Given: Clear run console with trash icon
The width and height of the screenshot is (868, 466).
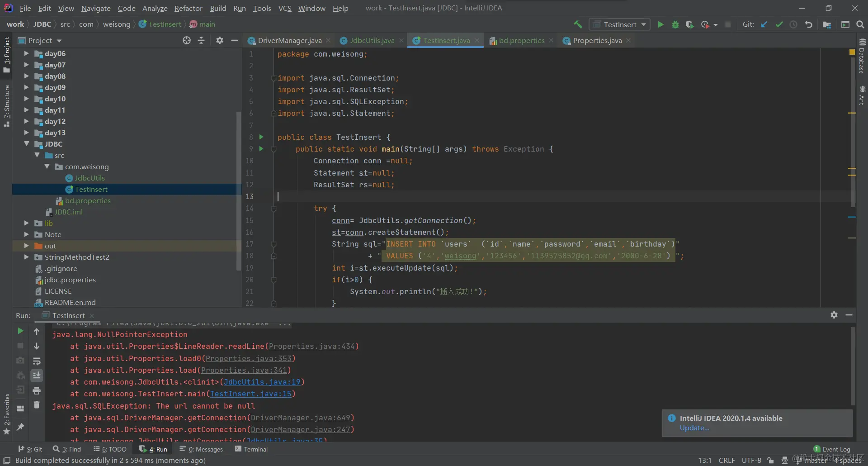Looking at the screenshot, I should click(37, 405).
